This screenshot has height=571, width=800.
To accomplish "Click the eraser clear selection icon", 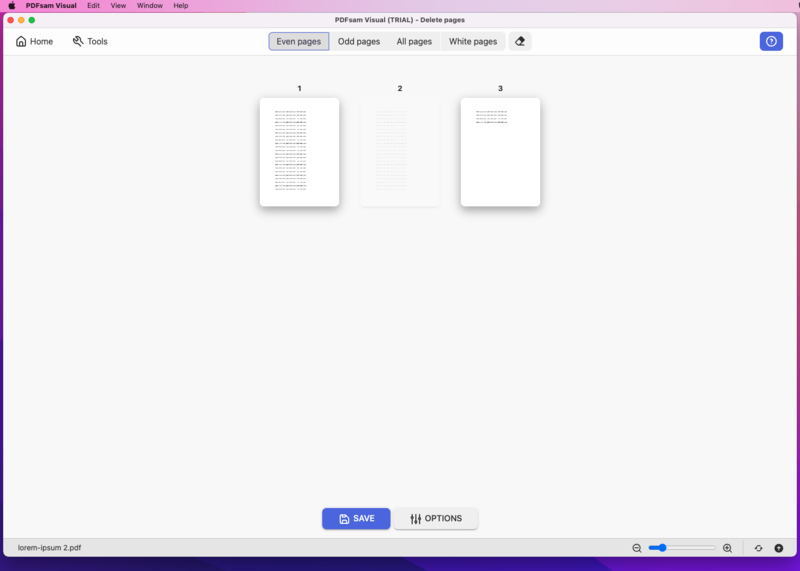I will coord(519,41).
